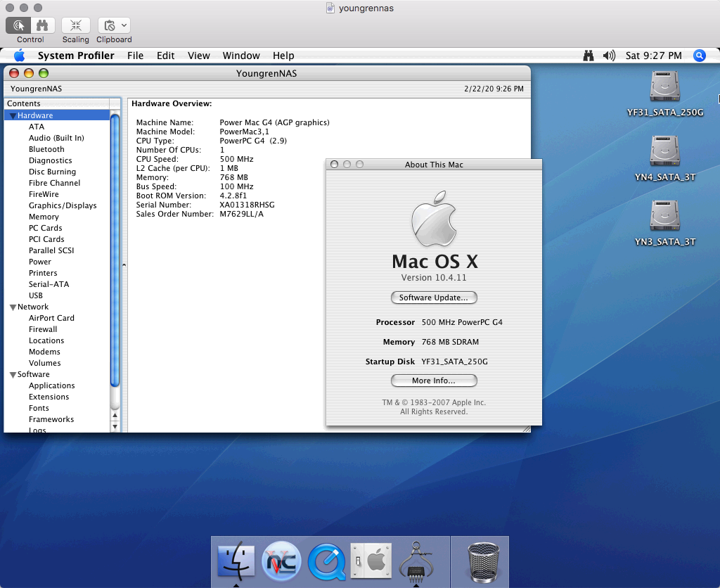720x588 pixels.
Task: Click System Profiler calipers Dock icon
Action: click(416, 561)
